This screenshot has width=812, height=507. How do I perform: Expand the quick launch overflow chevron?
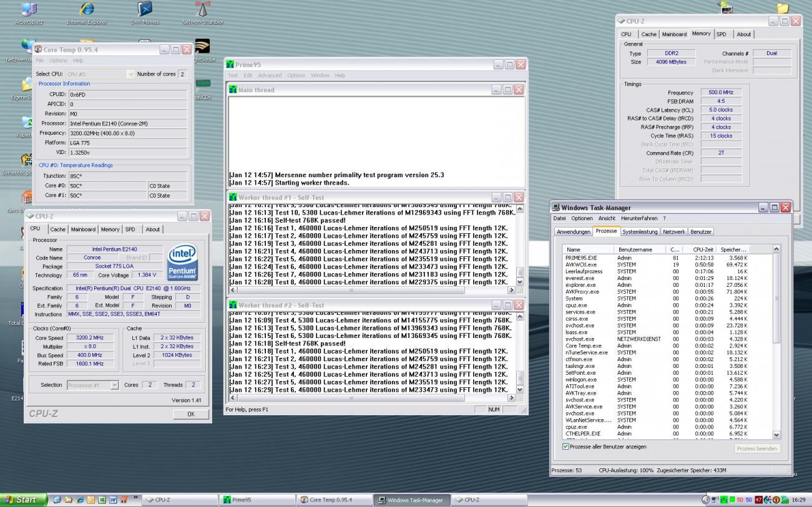(135, 498)
